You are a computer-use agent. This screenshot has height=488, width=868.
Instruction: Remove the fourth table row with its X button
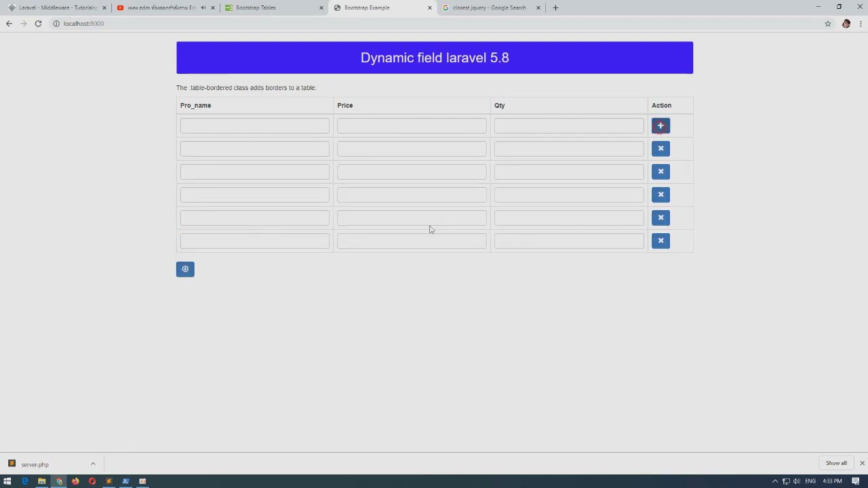tap(660, 195)
